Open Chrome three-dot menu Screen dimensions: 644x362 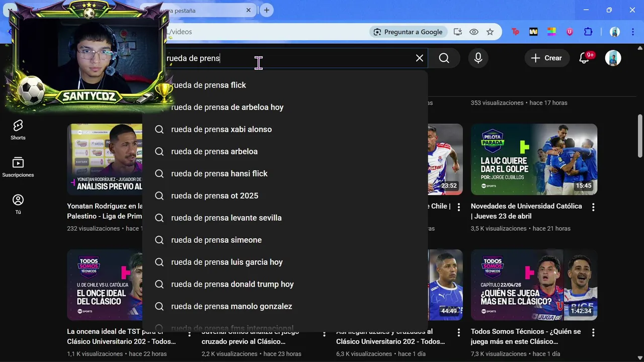point(632,32)
